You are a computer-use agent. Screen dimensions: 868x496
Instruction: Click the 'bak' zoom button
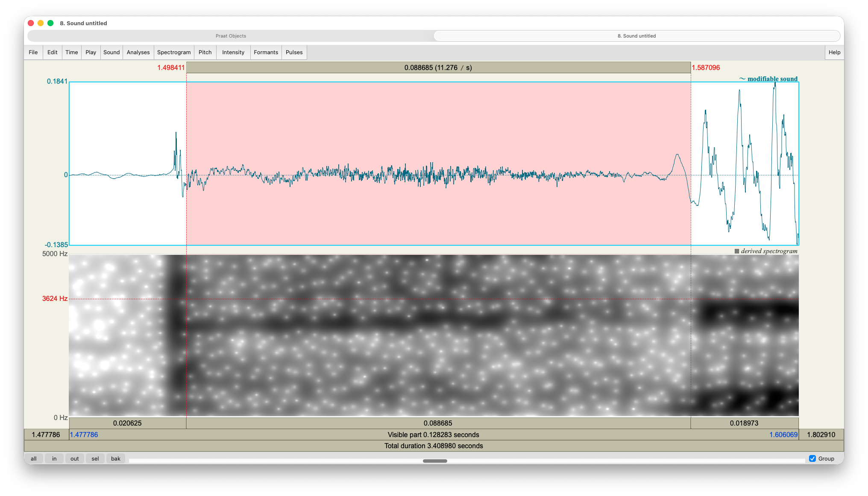[x=116, y=458]
